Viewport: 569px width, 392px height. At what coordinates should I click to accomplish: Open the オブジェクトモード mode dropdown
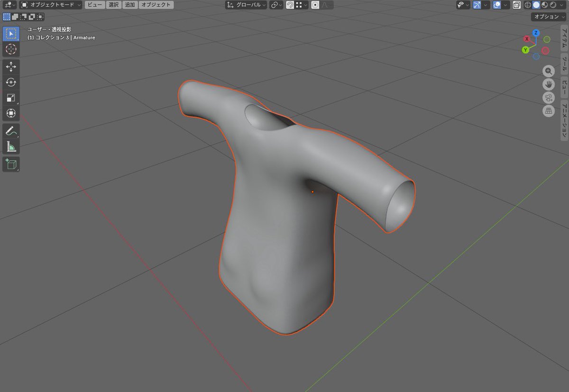coord(51,5)
